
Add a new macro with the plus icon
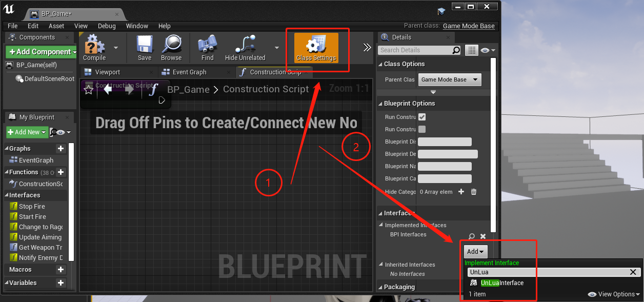[61, 270]
